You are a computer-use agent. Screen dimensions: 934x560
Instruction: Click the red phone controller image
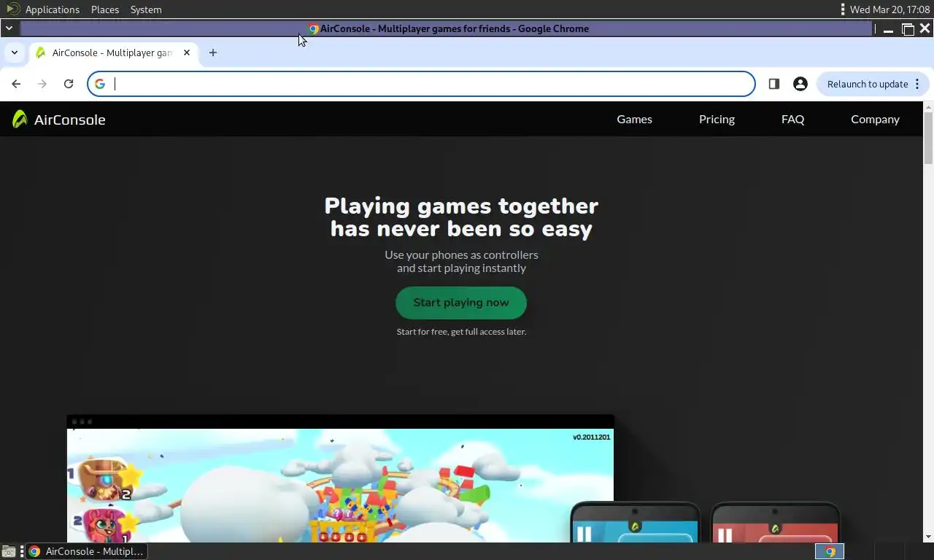776,522
